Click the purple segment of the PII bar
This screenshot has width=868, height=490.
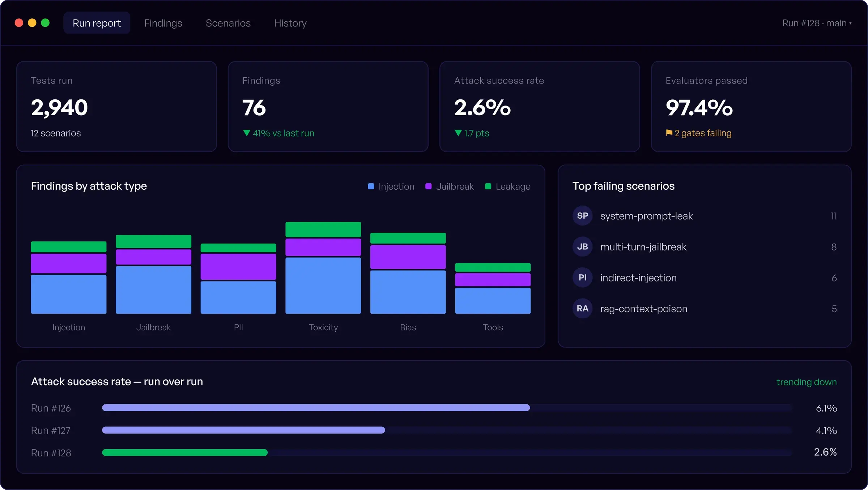(238, 267)
